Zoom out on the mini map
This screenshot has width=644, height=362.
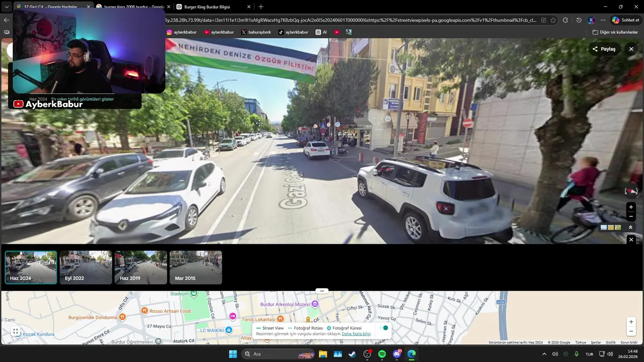[631, 331]
